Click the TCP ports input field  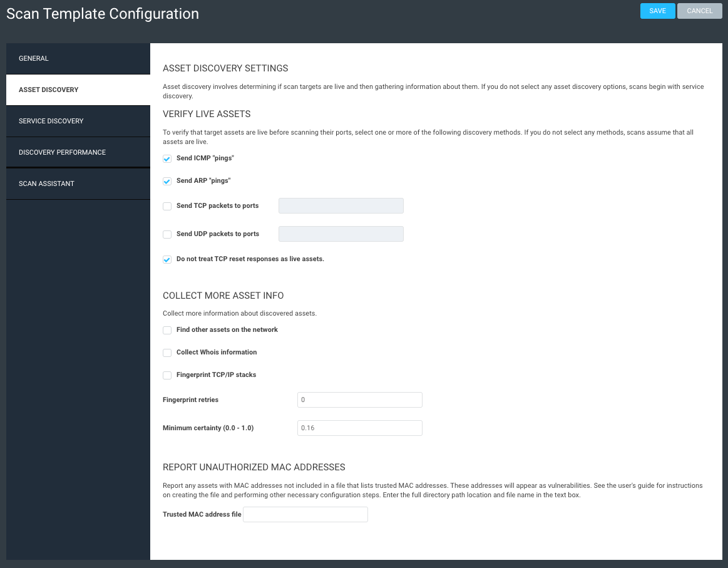tap(341, 206)
